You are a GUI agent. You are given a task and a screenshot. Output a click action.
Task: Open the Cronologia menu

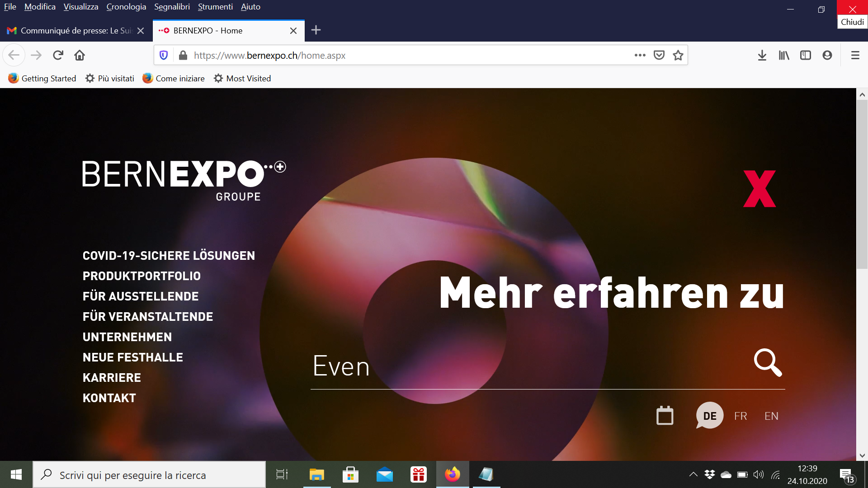point(126,7)
